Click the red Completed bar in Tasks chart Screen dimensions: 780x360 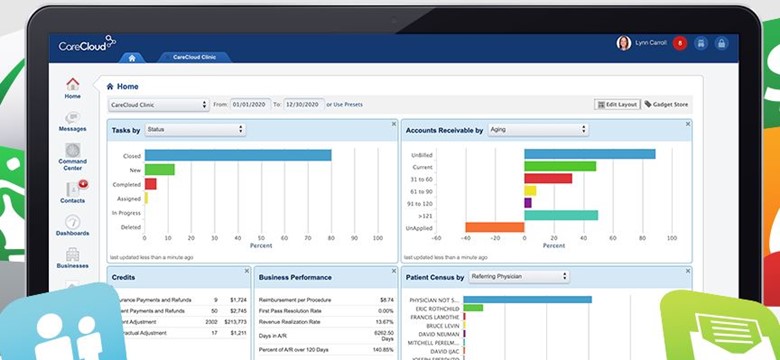click(151, 184)
